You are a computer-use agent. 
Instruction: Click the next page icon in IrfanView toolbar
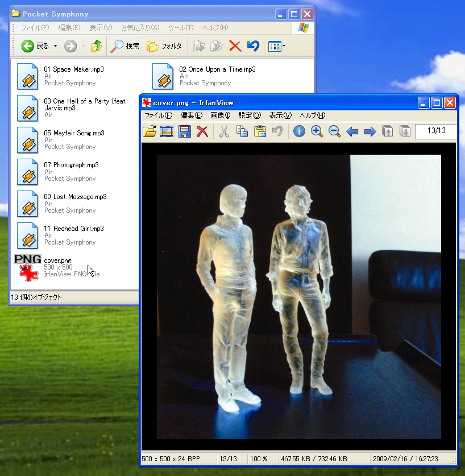pyautogui.click(x=405, y=131)
